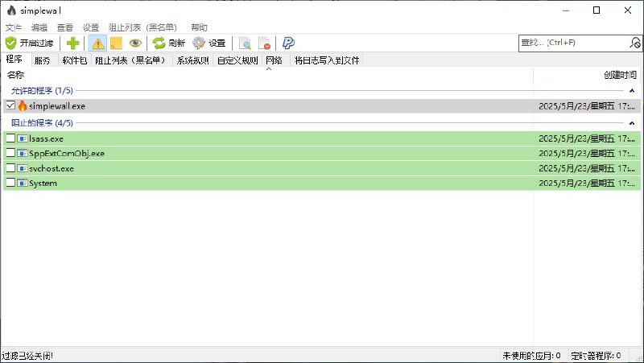Viewport: 644px width, 363px height.
Task: Sort by the 名称 column header
Action: (x=15, y=75)
